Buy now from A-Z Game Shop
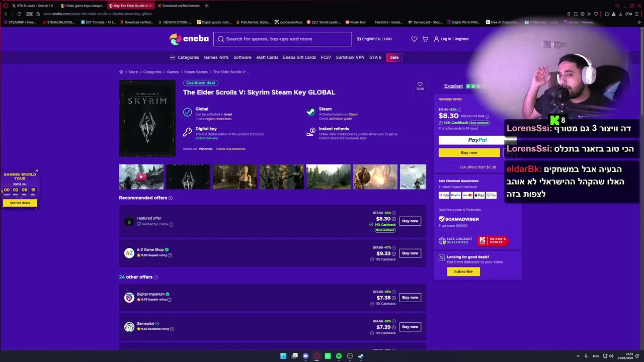644x362 pixels. [x=410, y=253]
